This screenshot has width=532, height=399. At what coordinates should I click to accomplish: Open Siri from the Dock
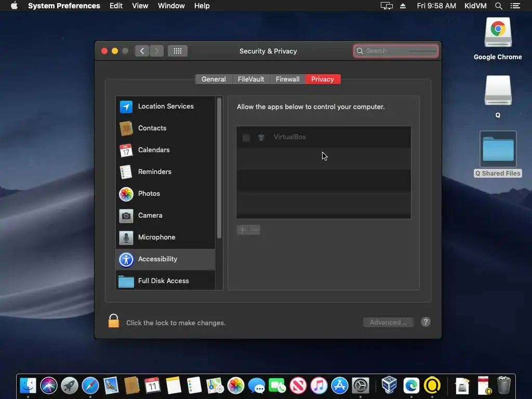tap(48, 386)
